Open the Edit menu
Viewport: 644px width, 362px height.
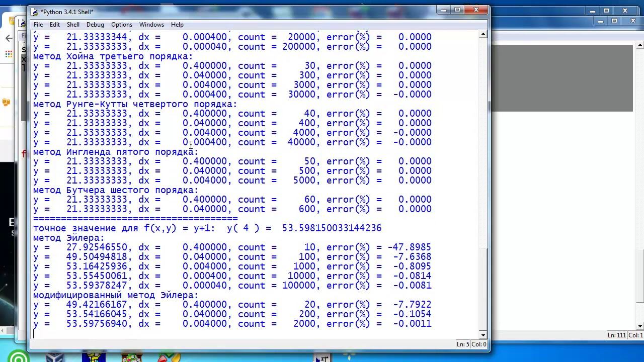click(x=55, y=25)
